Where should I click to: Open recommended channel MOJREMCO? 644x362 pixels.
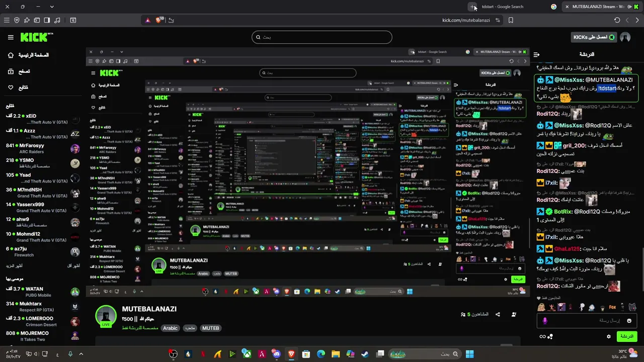click(42, 336)
